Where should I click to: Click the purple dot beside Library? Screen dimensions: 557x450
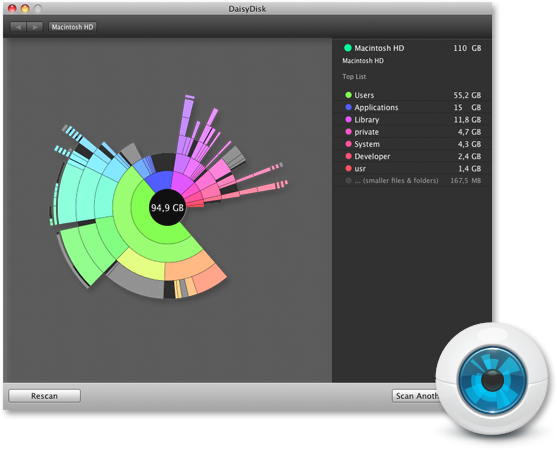348,120
